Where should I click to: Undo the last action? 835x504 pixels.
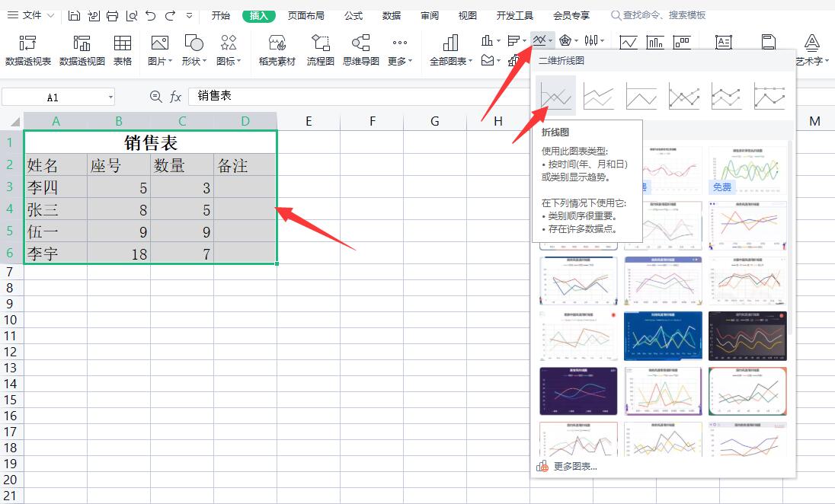tap(151, 16)
